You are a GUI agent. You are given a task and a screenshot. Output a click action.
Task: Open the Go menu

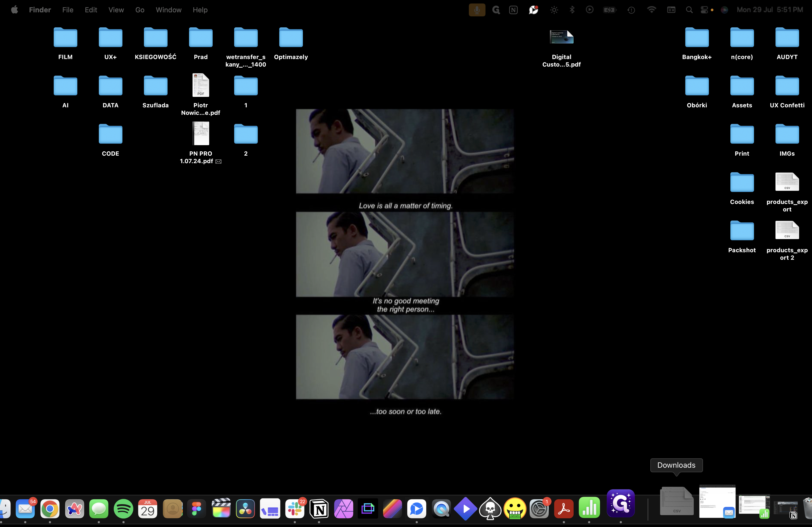140,10
